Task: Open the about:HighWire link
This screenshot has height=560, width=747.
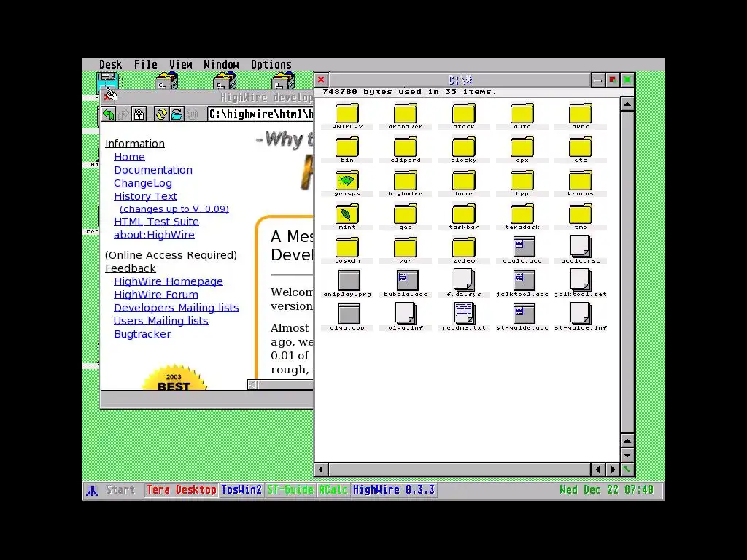Action: pos(154,235)
